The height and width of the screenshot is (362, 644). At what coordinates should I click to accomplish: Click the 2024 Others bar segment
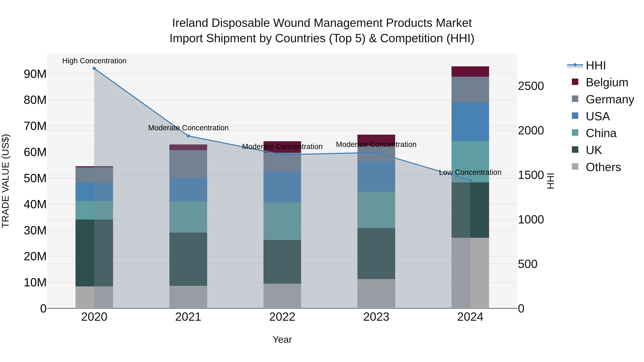coord(470,273)
